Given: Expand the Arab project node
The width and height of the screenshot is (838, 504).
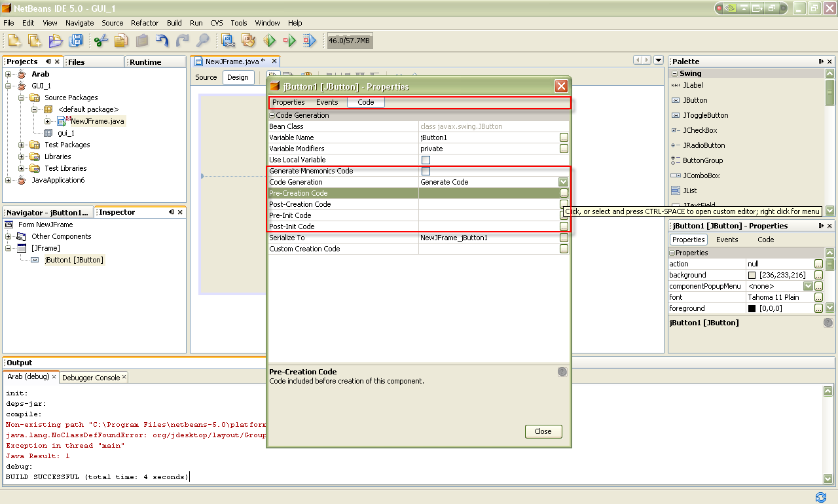Looking at the screenshot, I should click(9, 74).
